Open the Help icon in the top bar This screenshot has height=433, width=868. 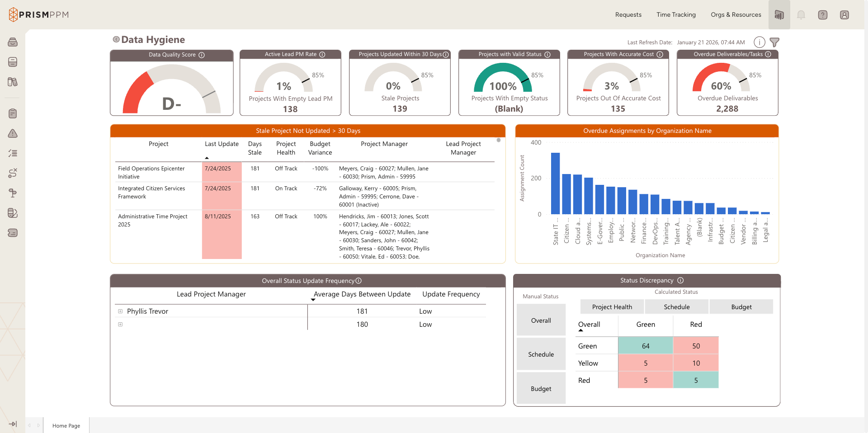click(823, 14)
